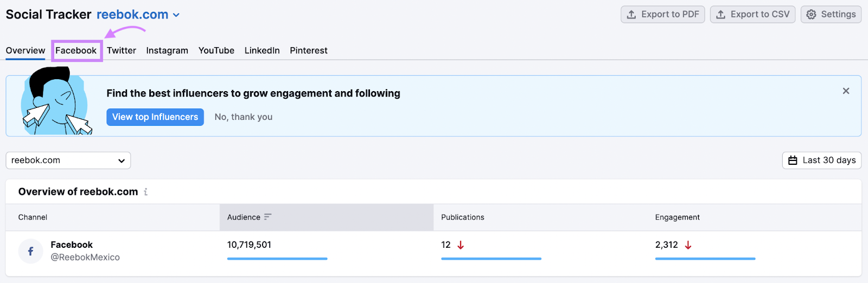Click the influencer illustration thumbnail
The image size is (868, 283).
[x=55, y=102]
